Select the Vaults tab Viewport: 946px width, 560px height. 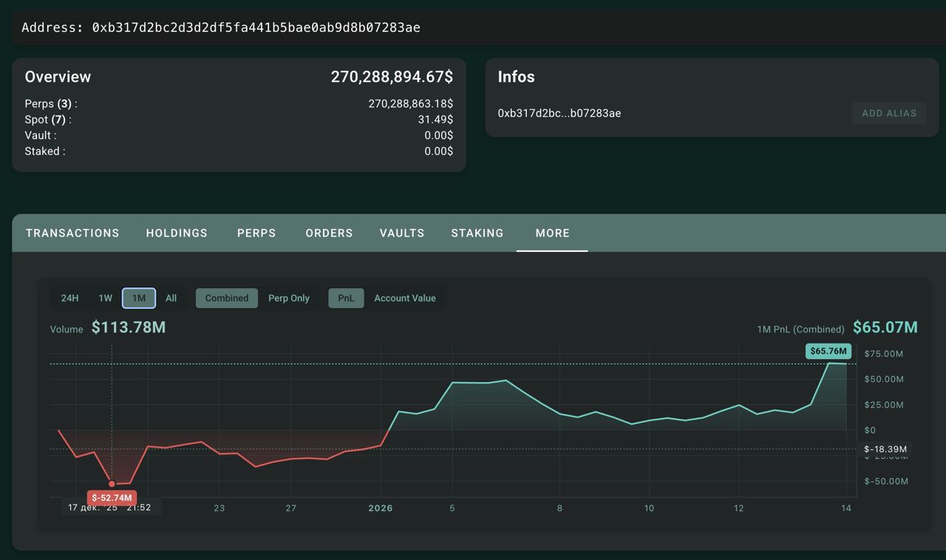[x=402, y=233]
